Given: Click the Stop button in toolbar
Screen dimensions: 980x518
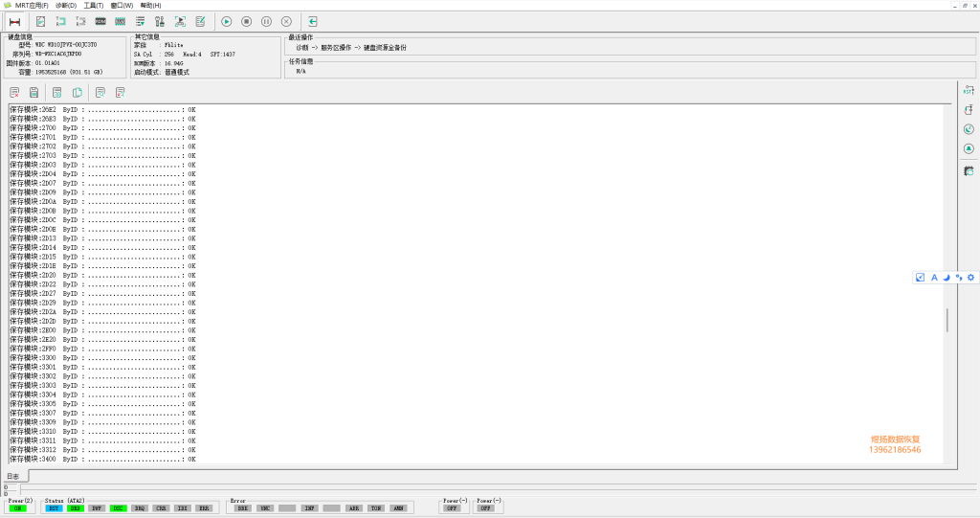Looking at the screenshot, I should click(x=246, y=21).
